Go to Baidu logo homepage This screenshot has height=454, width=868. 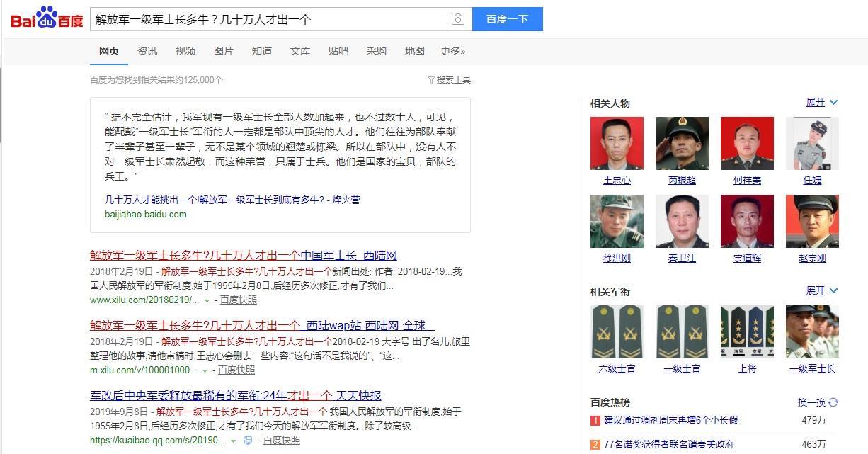(47, 18)
